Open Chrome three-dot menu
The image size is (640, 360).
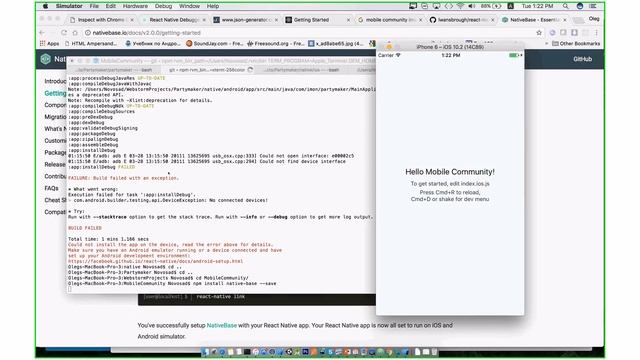tap(596, 33)
